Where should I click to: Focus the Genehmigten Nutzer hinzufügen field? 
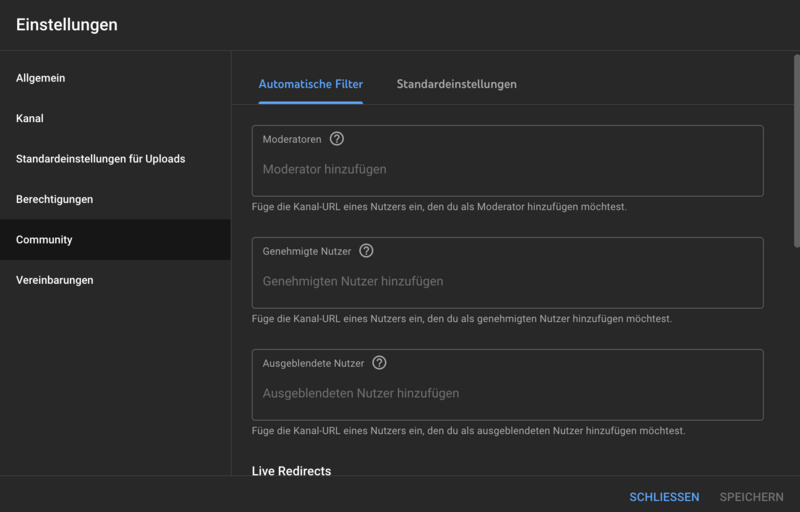coord(507,282)
